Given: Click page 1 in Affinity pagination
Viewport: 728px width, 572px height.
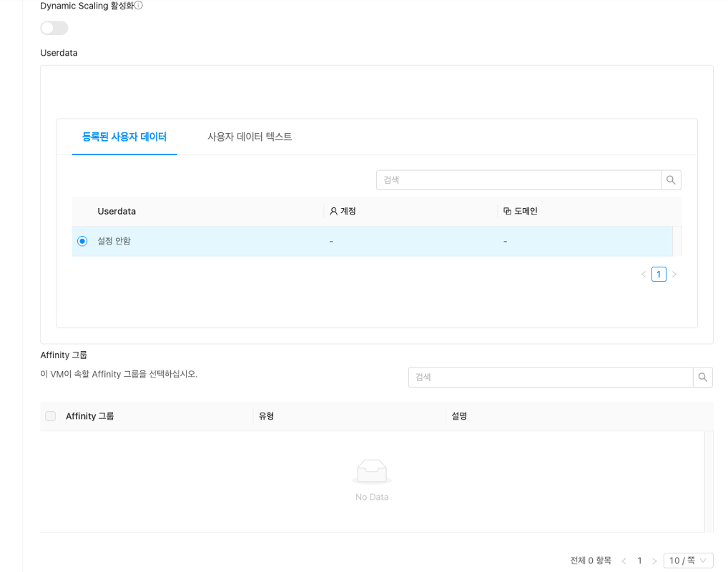Looking at the screenshot, I should [639, 561].
